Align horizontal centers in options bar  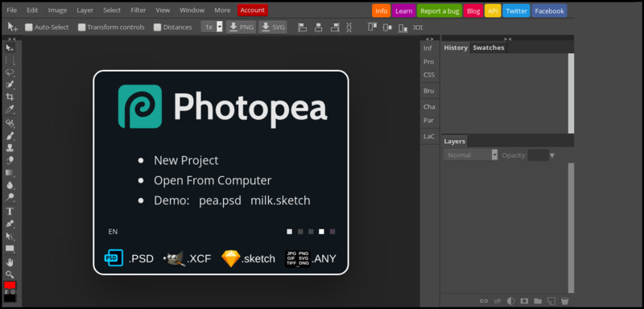[318, 27]
